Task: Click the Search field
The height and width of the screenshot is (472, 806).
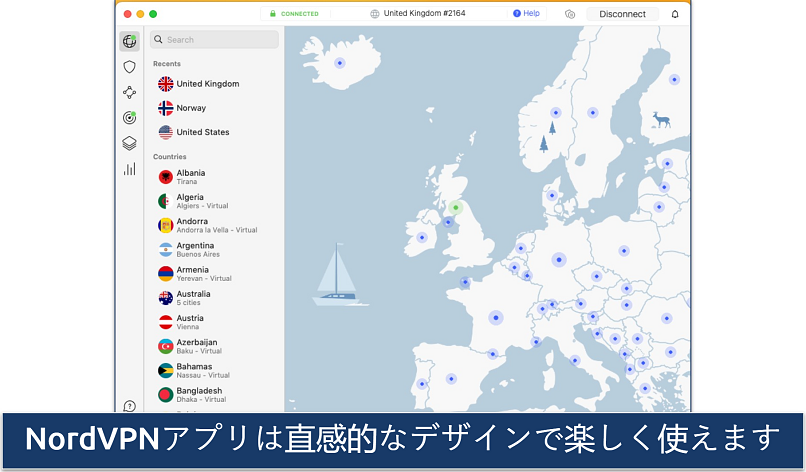Action: click(x=215, y=40)
